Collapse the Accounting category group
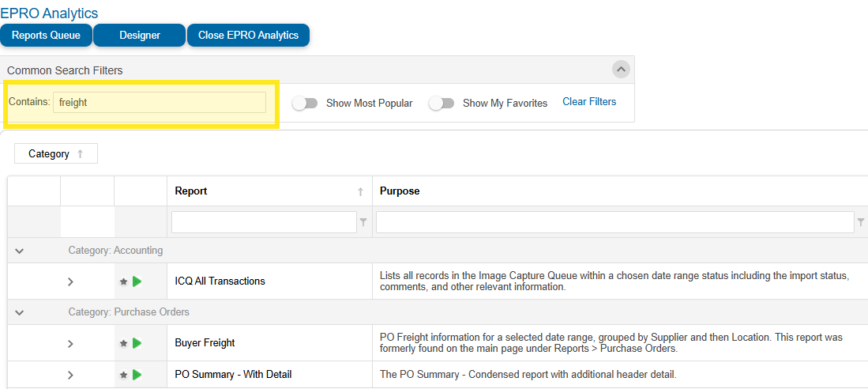Screen dimensions: 868x389 click(x=20, y=251)
